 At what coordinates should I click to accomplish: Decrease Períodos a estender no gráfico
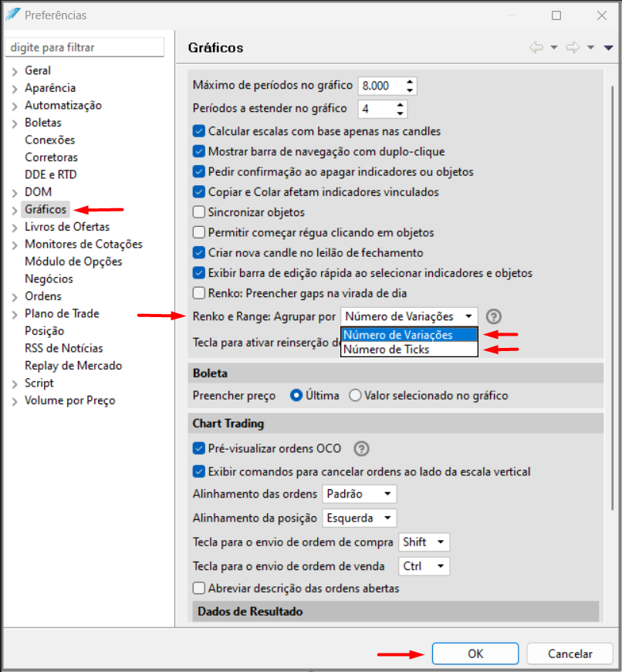pos(400,113)
